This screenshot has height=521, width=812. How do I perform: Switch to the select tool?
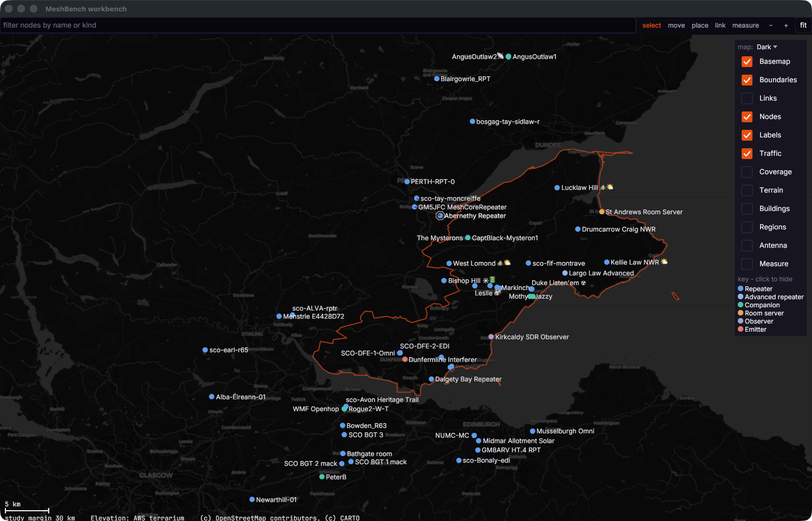pos(652,25)
